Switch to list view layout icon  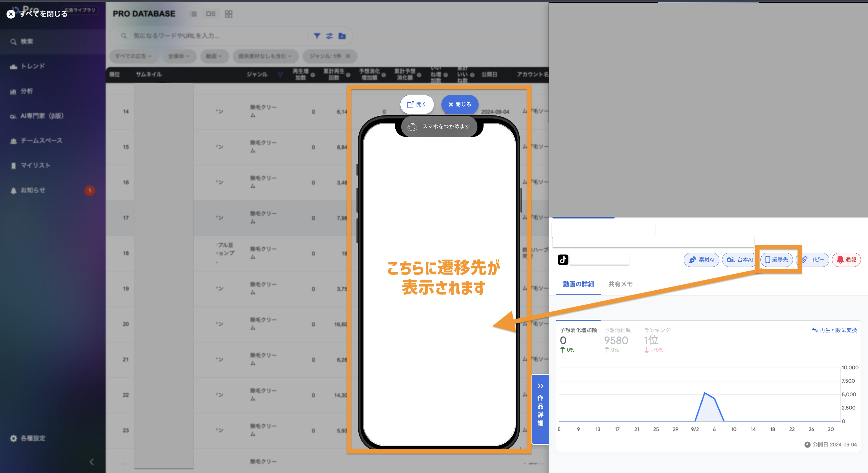[x=193, y=14]
